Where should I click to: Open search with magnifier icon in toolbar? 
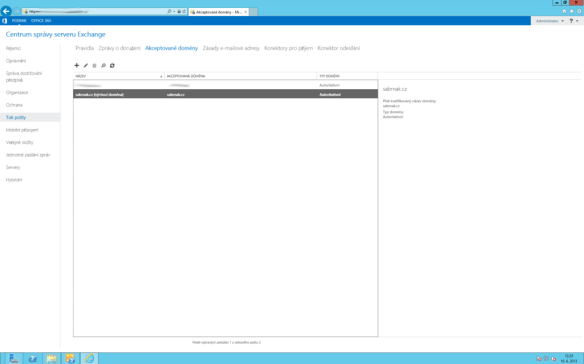[x=104, y=66]
